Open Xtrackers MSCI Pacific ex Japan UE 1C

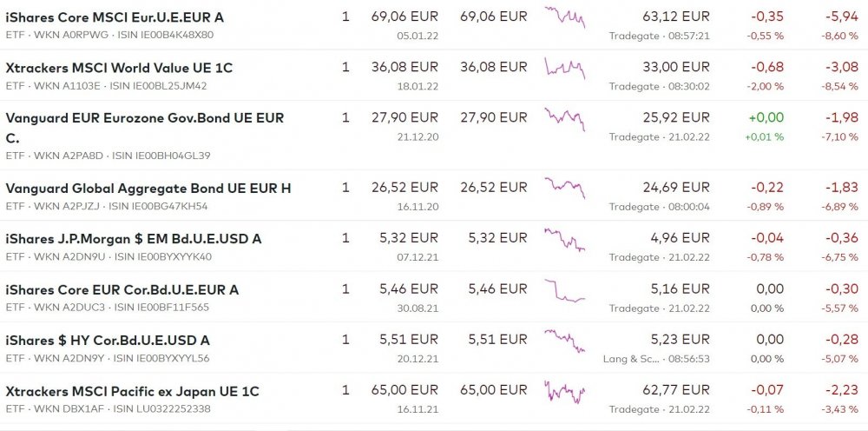click(132, 391)
